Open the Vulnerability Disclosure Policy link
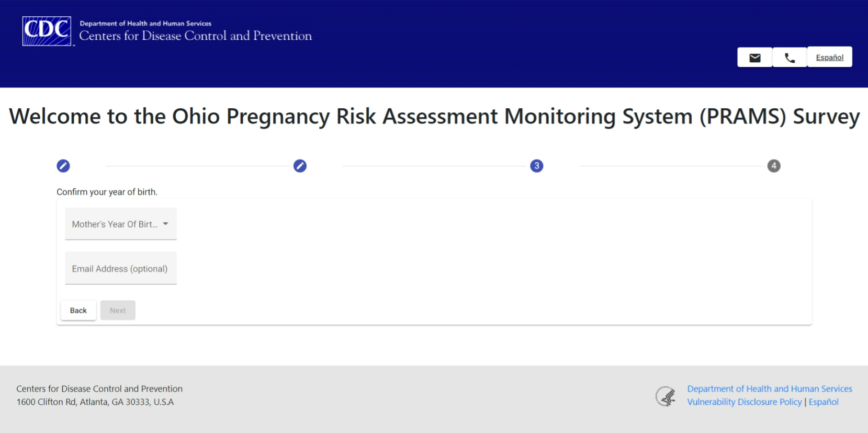This screenshot has height=433, width=868. click(x=744, y=402)
